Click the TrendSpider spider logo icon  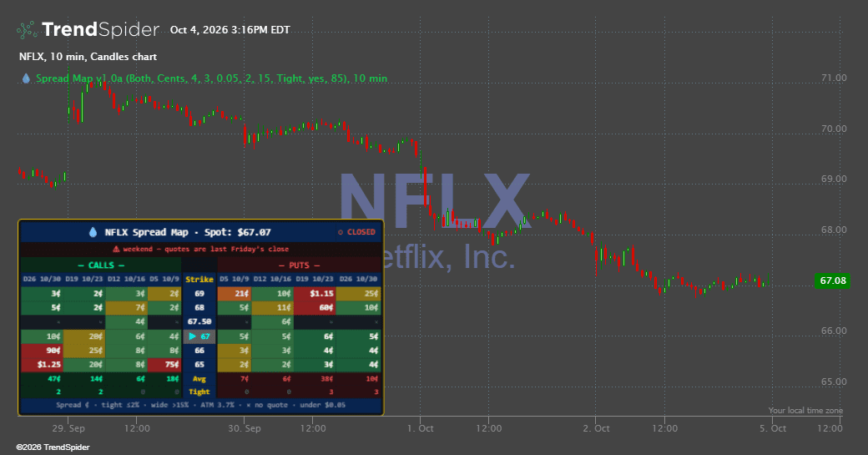click(x=27, y=30)
